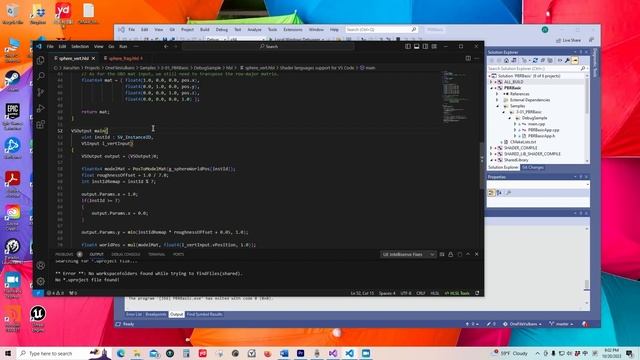Click the VS Code Go Forward arrow

click(x=176, y=47)
